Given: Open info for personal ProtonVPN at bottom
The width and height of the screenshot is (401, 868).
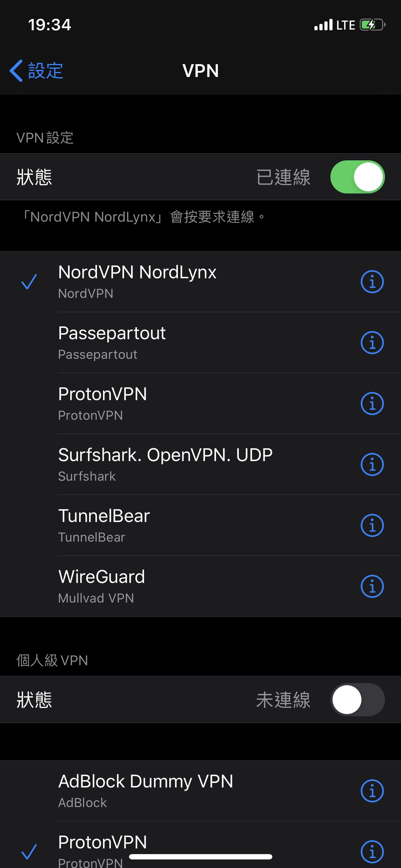Looking at the screenshot, I should coord(372,852).
